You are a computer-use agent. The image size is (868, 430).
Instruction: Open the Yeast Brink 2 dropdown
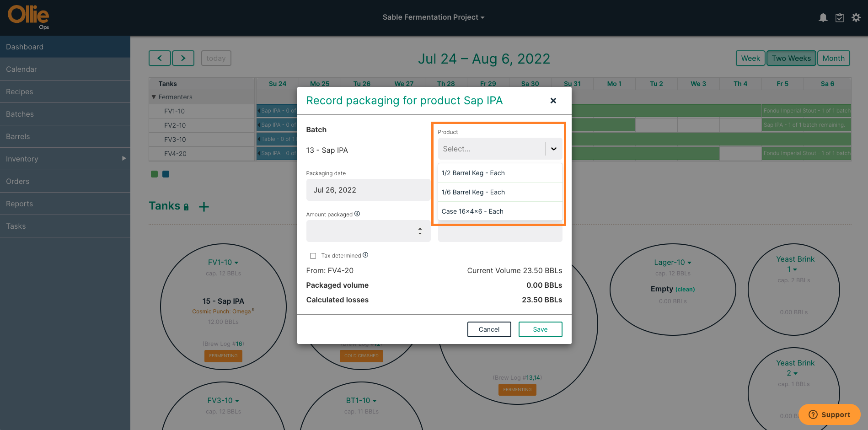click(795, 368)
